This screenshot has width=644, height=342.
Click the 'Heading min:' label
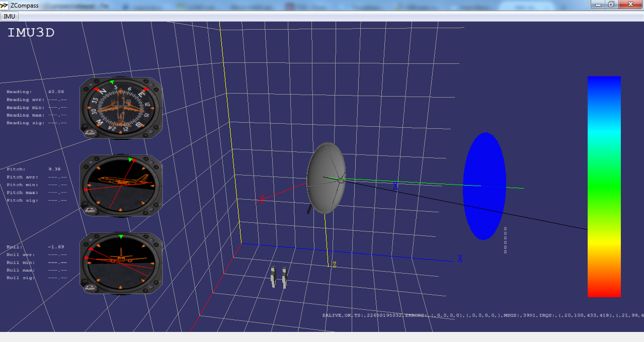25,107
